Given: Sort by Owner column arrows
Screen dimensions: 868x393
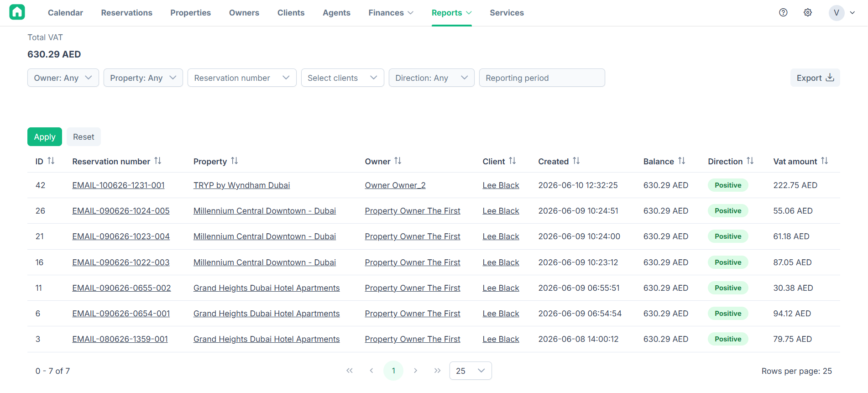Looking at the screenshot, I should click(398, 161).
